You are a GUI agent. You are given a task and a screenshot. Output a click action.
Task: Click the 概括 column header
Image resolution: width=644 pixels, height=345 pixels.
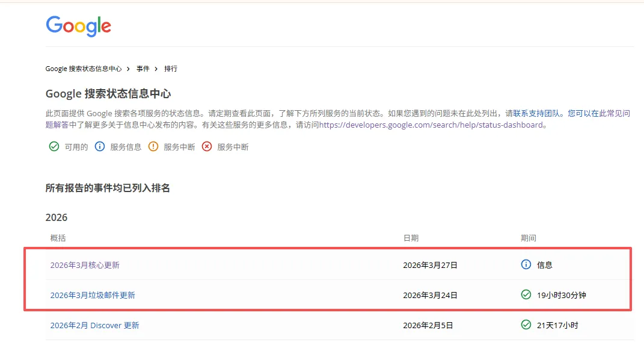coord(58,238)
